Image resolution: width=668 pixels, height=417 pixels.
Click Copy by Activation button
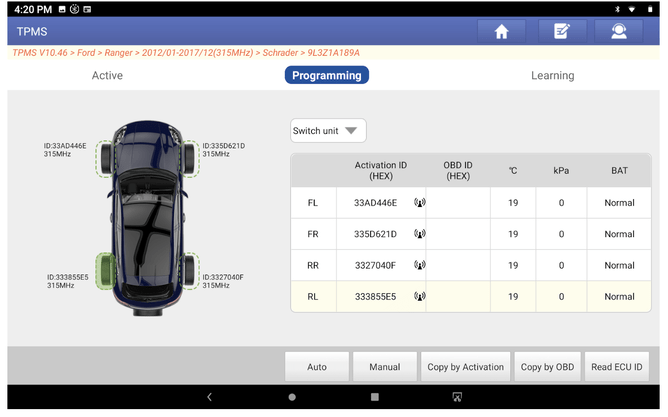click(x=465, y=367)
